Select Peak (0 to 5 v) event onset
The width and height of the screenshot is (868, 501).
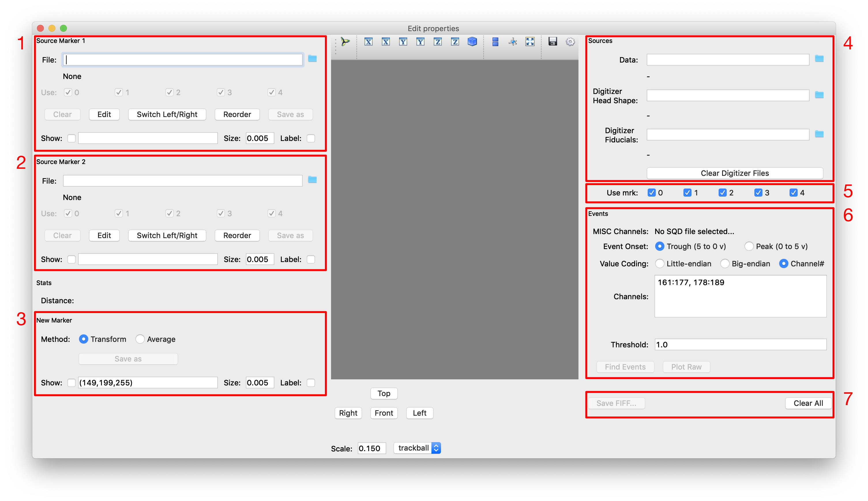(x=747, y=246)
